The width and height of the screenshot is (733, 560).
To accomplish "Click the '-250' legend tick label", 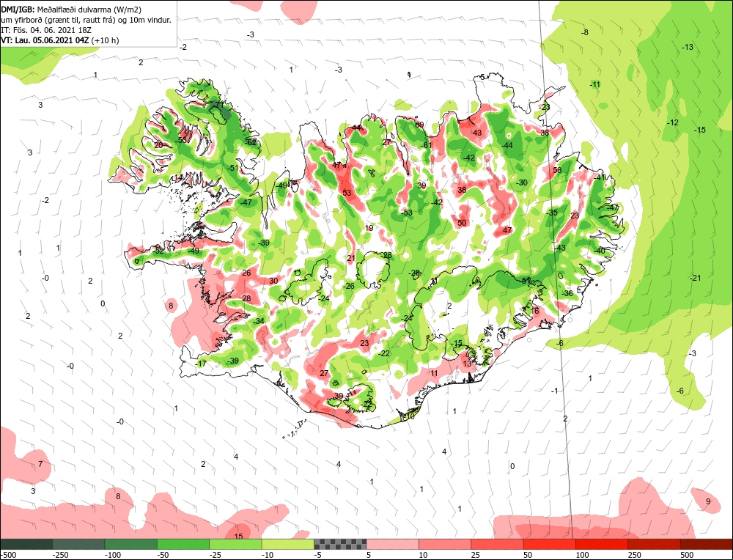I will (61, 555).
